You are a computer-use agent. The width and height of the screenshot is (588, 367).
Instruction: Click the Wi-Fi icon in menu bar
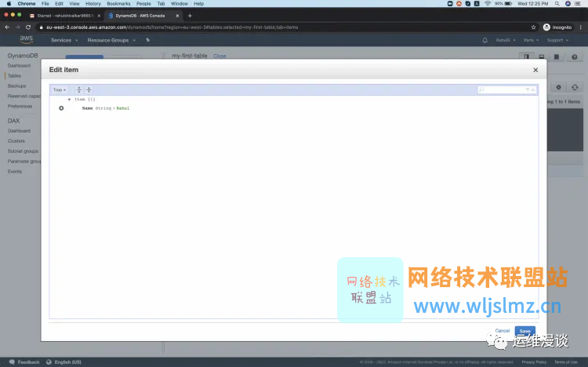[x=487, y=4]
